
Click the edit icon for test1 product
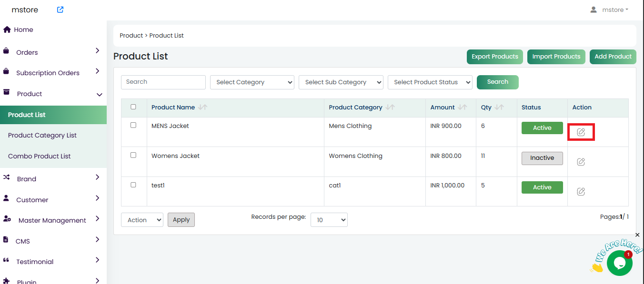coord(581,192)
